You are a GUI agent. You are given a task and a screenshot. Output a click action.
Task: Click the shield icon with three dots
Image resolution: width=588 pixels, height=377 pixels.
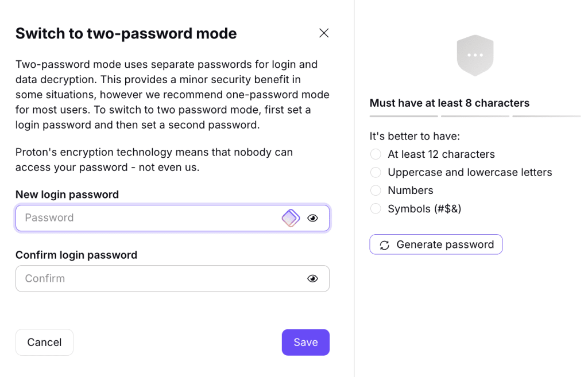475,56
